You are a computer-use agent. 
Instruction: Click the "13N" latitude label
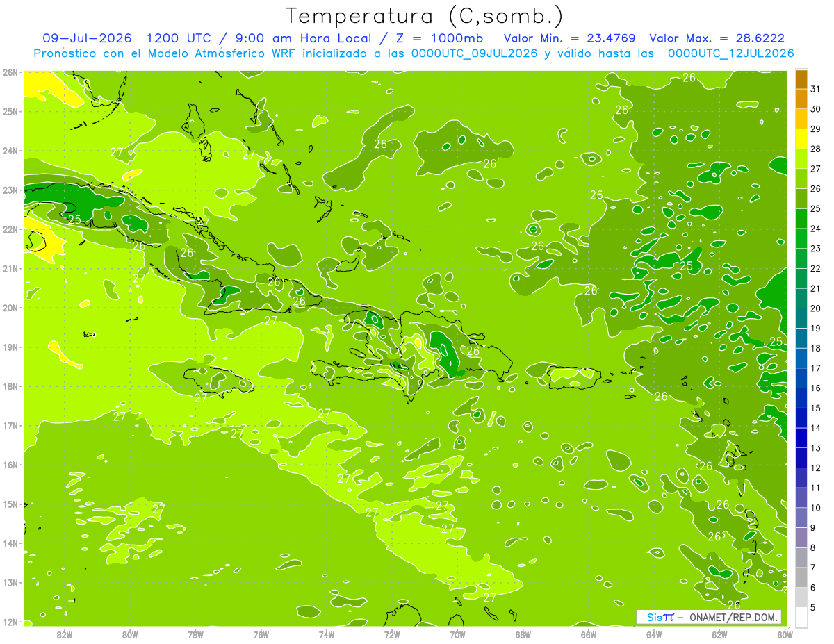click(x=10, y=582)
